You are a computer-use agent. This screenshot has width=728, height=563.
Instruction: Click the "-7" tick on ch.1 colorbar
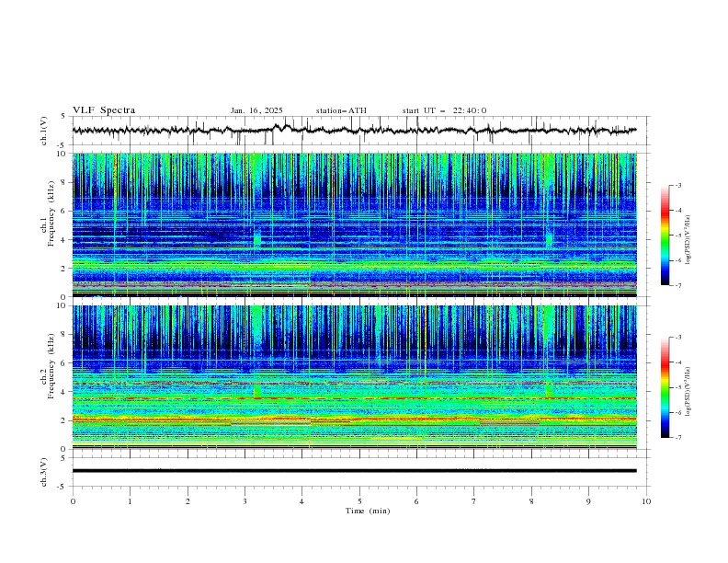click(x=677, y=285)
